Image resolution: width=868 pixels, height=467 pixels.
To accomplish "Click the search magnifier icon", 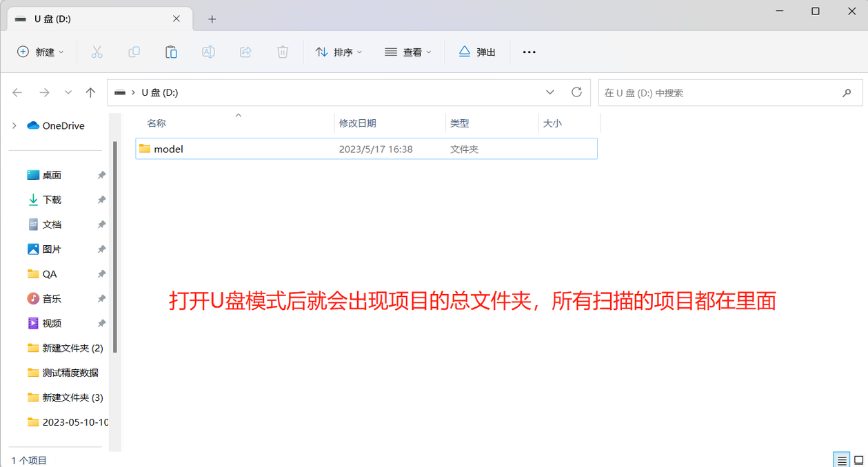I will coord(847,93).
